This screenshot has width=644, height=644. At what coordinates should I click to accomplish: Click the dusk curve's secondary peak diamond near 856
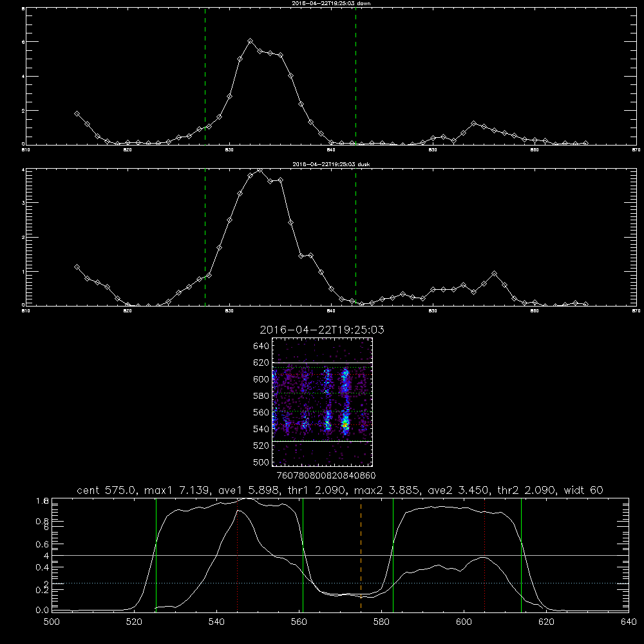click(494, 274)
